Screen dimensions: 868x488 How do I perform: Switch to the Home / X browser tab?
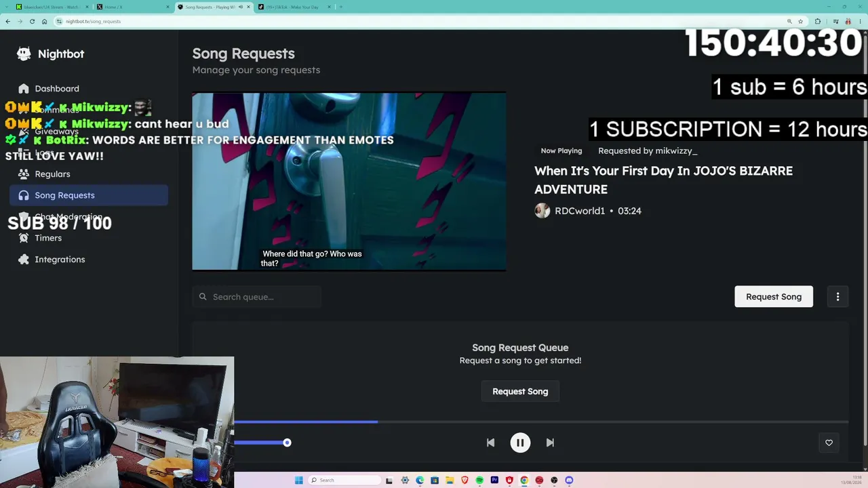pos(132,7)
